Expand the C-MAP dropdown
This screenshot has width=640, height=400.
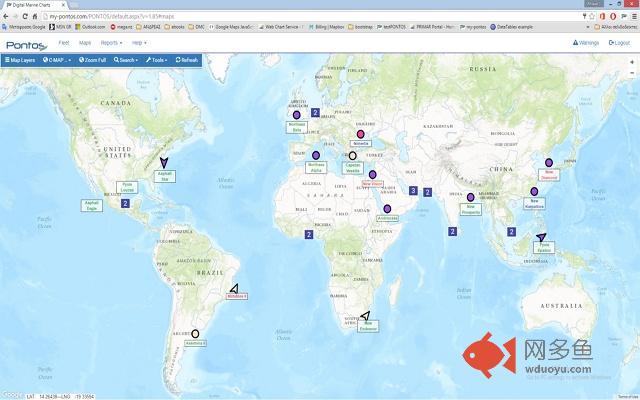point(59,60)
